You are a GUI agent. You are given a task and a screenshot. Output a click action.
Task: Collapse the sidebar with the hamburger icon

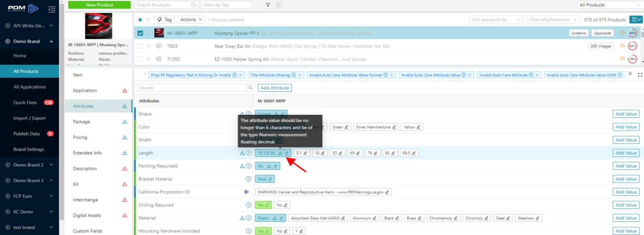coord(52,9)
